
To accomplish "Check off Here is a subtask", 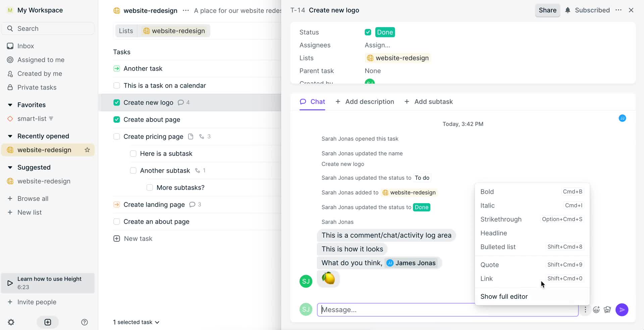I will 133,154.
